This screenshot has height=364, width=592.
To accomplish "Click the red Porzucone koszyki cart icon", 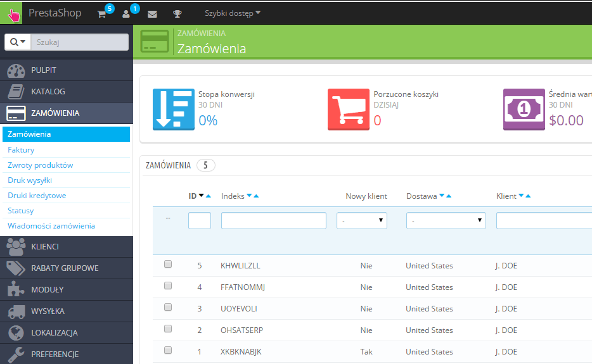I will [x=349, y=110].
